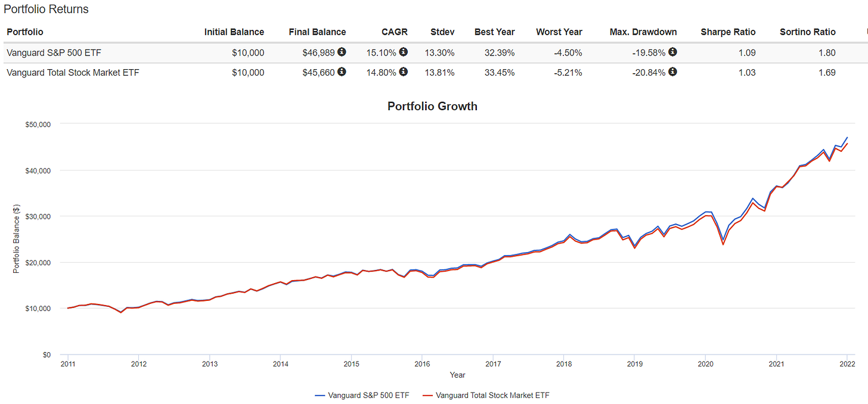Click the $50,000 y-axis label

tap(39, 124)
